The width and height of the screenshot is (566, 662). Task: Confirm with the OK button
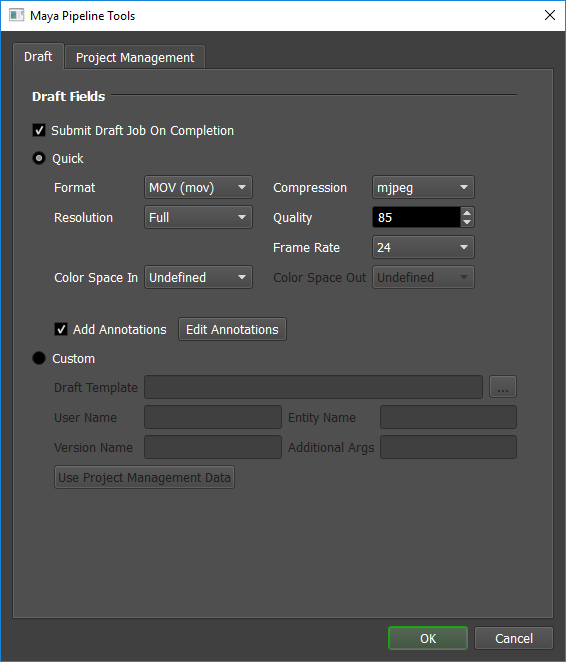428,638
